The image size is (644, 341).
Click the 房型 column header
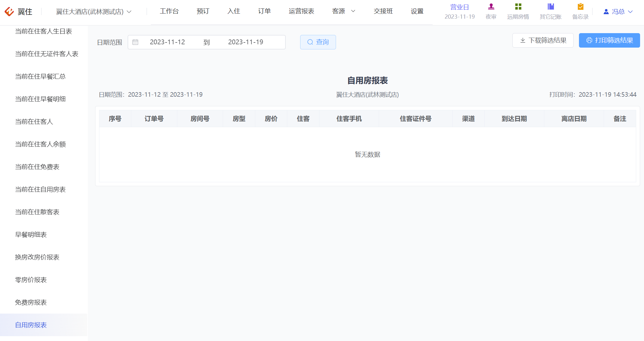pyautogui.click(x=239, y=119)
